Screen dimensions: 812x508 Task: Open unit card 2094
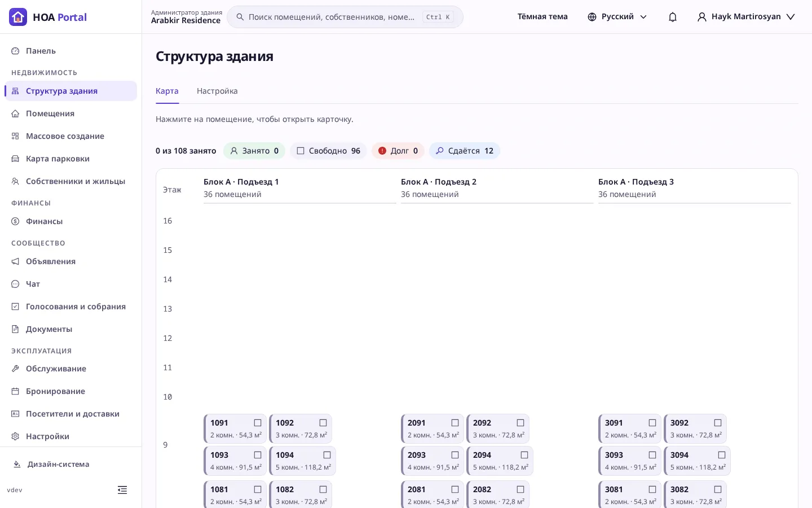pyautogui.click(x=500, y=461)
